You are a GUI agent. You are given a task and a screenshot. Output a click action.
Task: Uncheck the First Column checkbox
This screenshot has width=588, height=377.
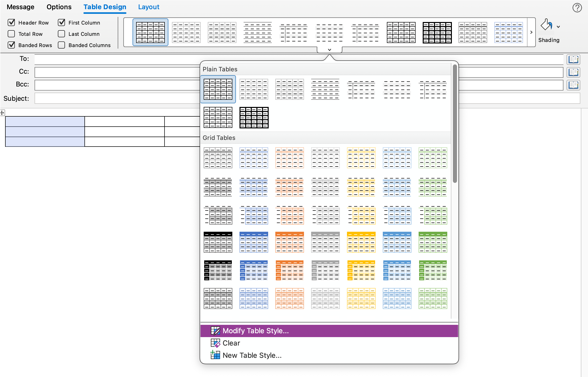tap(62, 23)
